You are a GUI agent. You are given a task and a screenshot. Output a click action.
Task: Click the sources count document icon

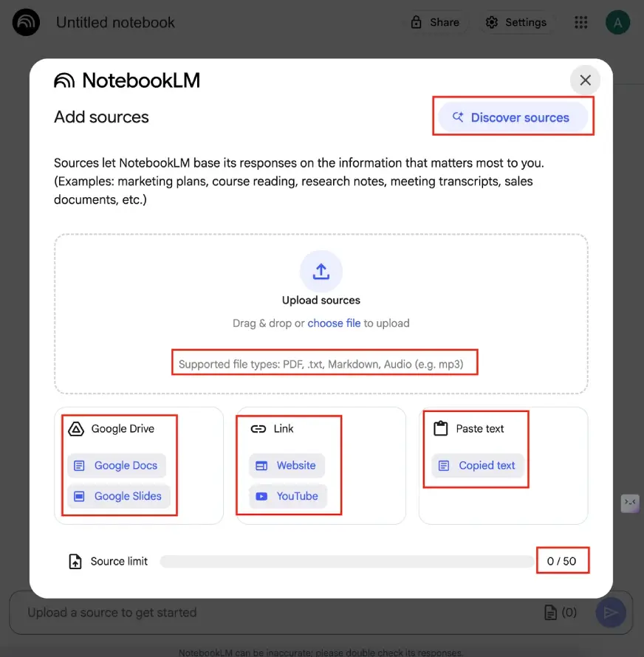(550, 613)
